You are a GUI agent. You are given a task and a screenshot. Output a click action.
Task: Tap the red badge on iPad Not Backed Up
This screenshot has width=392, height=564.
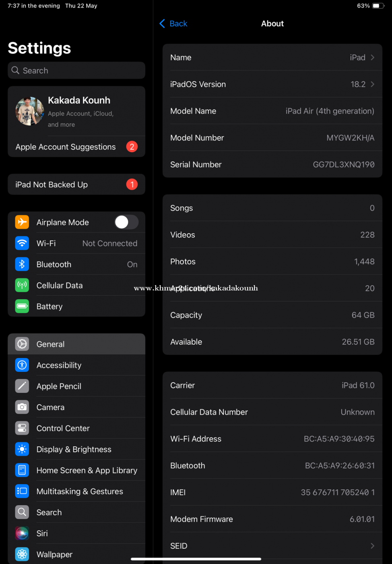click(132, 185)
